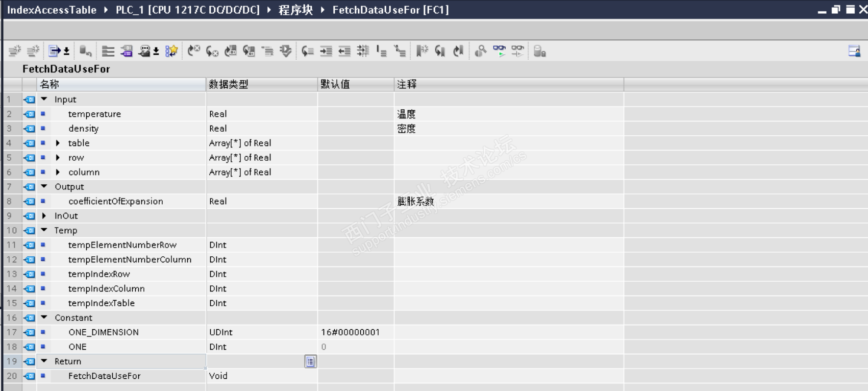The height and width of the screenshot is (391, 868).
Task: Open dropdown arrow beside tag information icon
Action: 156,51
